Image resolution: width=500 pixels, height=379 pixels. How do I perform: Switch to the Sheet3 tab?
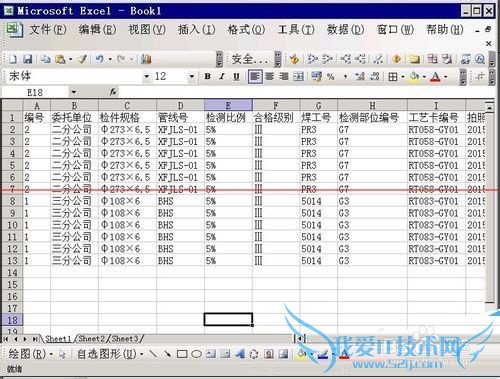point(125,339)
